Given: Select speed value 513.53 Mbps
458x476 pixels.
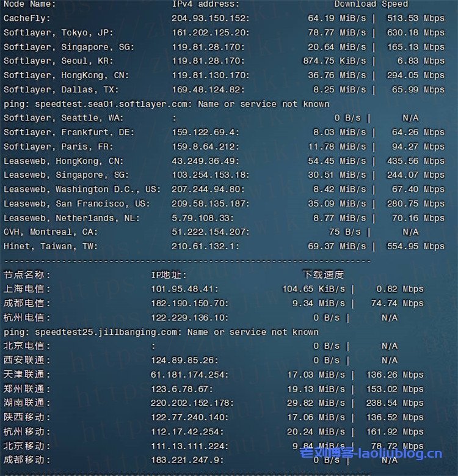Looking at the screenshot, I should point(415,18).
